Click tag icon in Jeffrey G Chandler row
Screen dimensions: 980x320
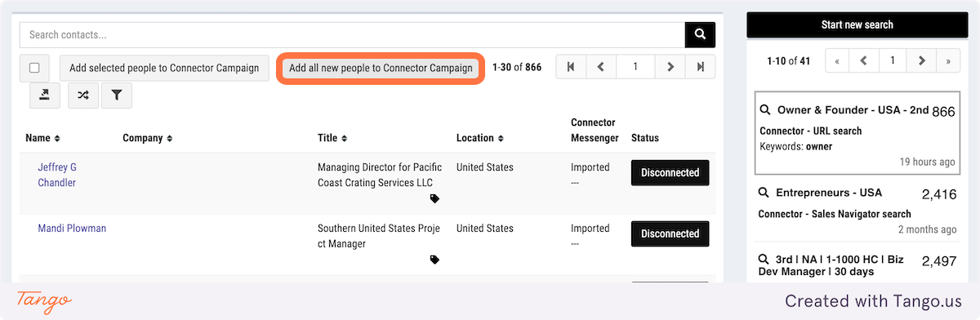435,198
